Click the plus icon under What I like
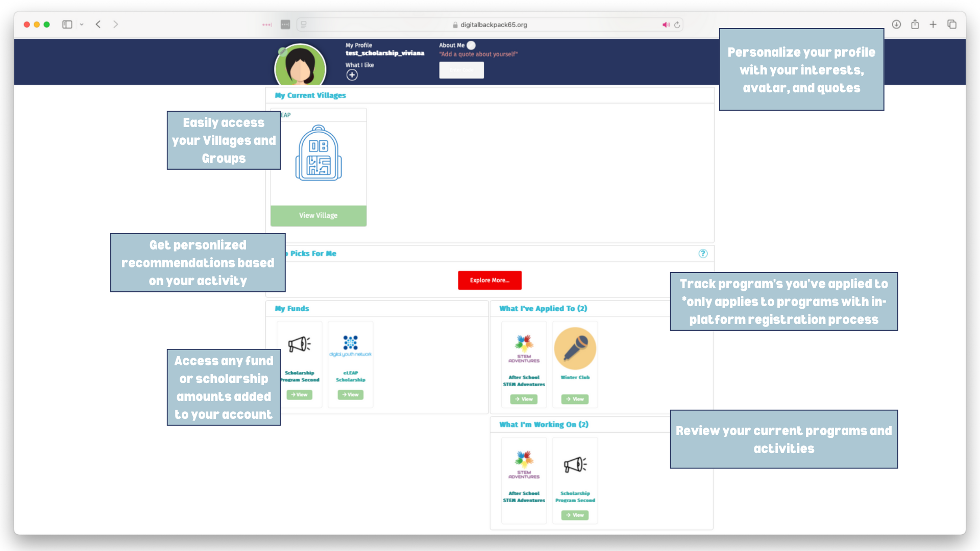Screen dimensions: 980x551 click(352, 75)
